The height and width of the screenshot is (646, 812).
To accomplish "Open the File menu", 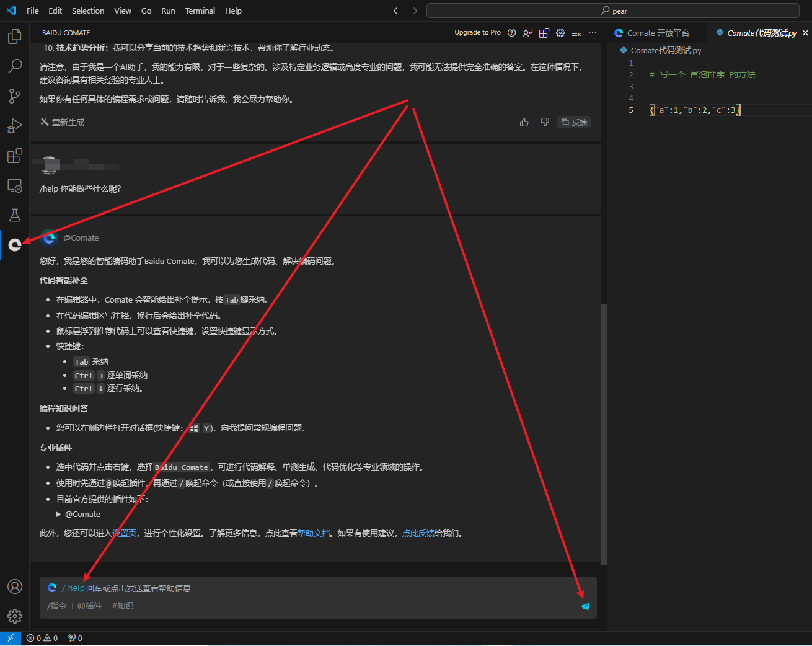I will [x=33, y=11].
